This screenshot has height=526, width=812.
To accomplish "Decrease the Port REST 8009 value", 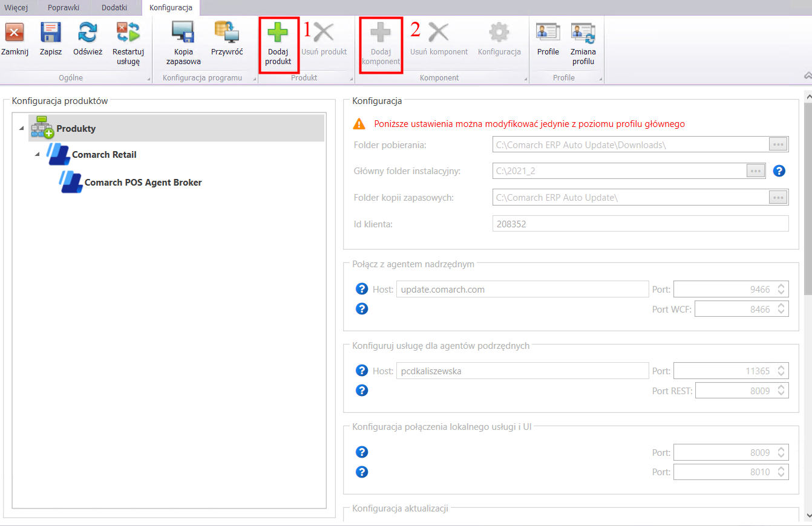I will coord(781,394).
